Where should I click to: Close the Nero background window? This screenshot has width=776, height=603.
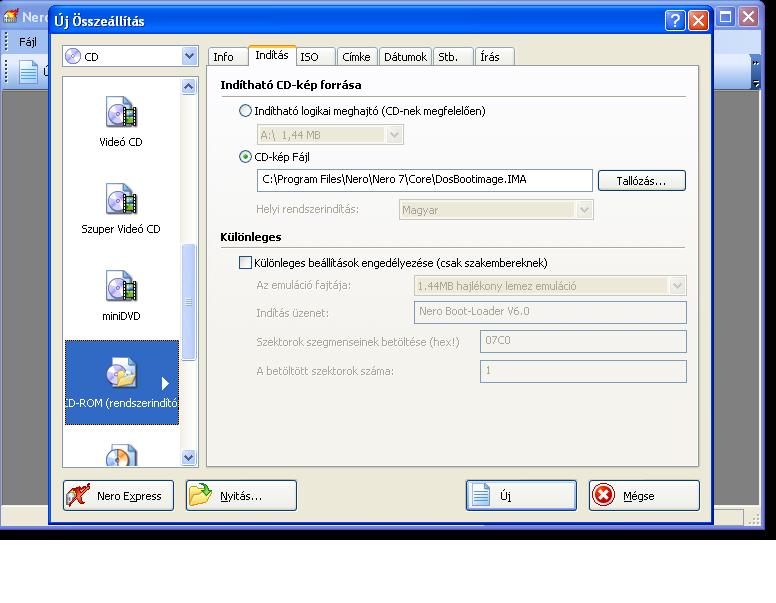tap(748, 17)
